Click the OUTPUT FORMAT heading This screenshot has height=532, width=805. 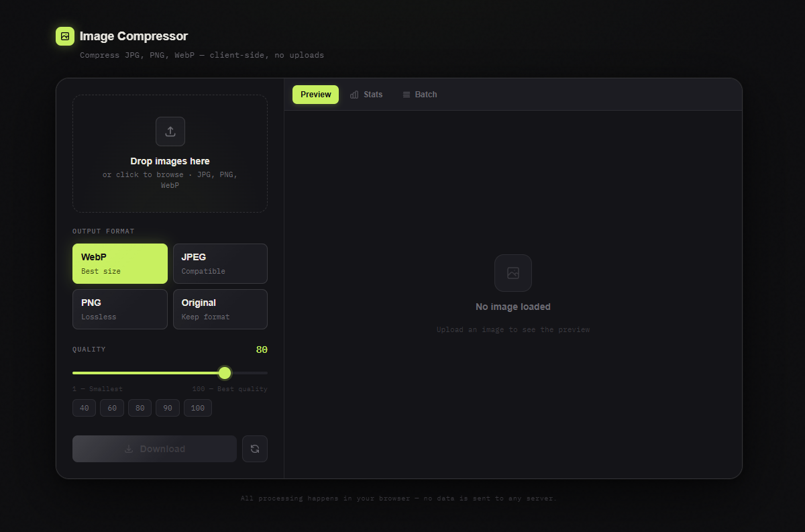[x=103, y=231]
